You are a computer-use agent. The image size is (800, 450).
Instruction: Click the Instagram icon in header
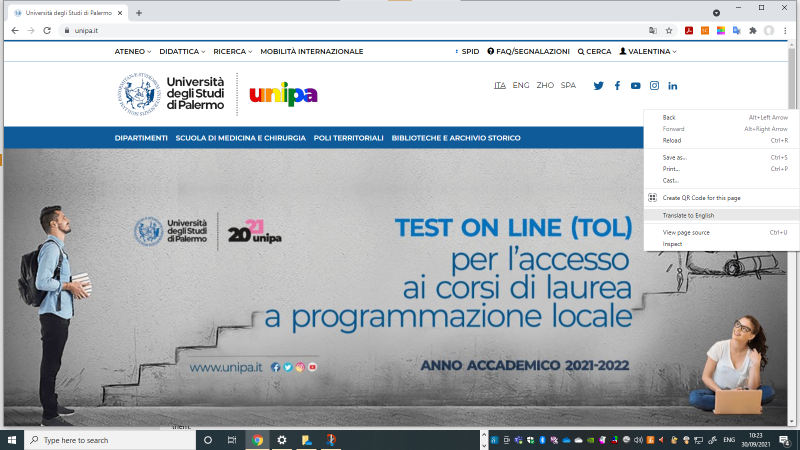coord(655,86)
